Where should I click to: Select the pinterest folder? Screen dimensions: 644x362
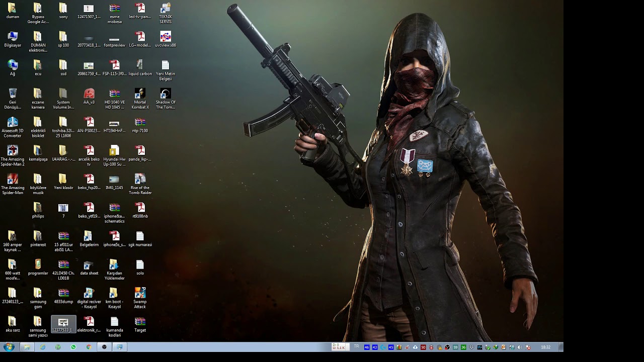[x=38, y=239]
